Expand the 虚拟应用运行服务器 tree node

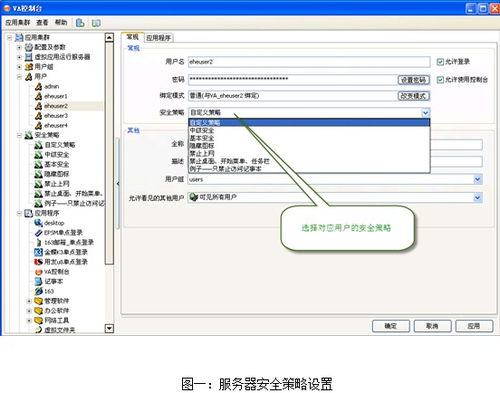coord(19,57)
